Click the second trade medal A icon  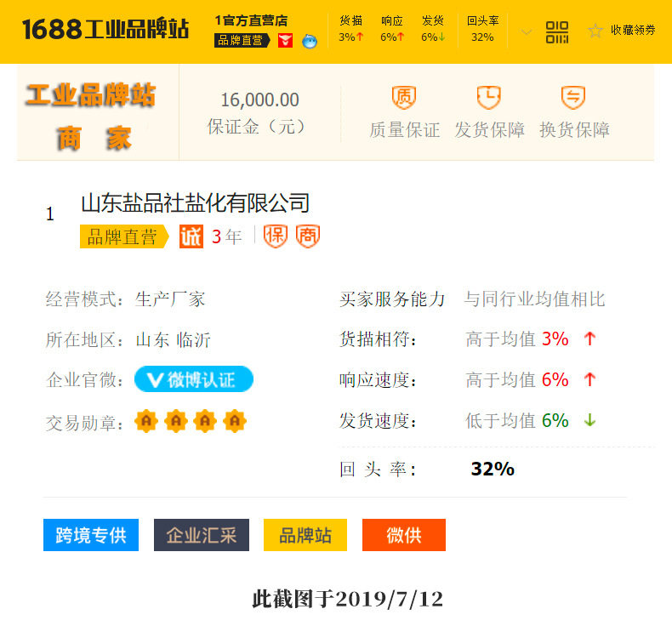[176, 422]
